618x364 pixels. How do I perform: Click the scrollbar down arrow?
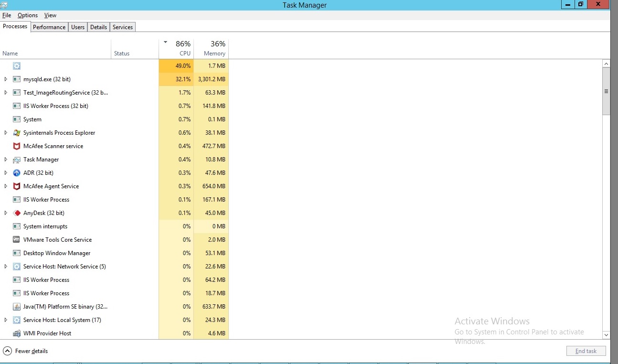[606, 335]
